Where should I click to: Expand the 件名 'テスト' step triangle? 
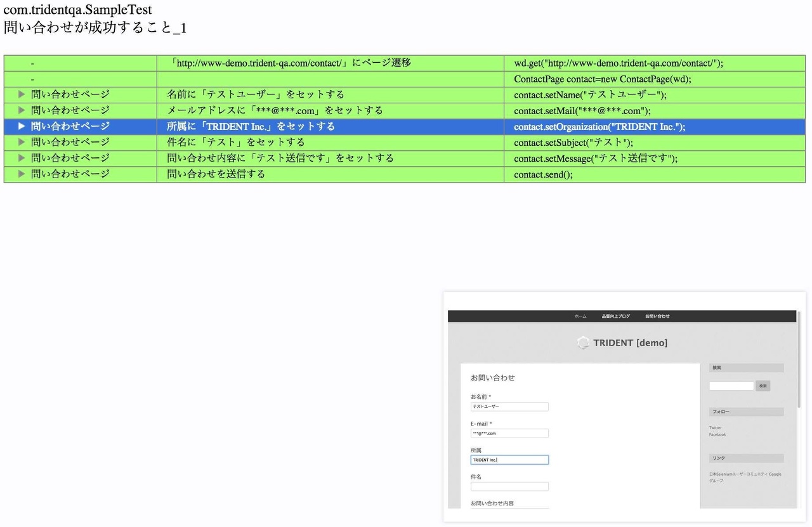pos(22,142)
